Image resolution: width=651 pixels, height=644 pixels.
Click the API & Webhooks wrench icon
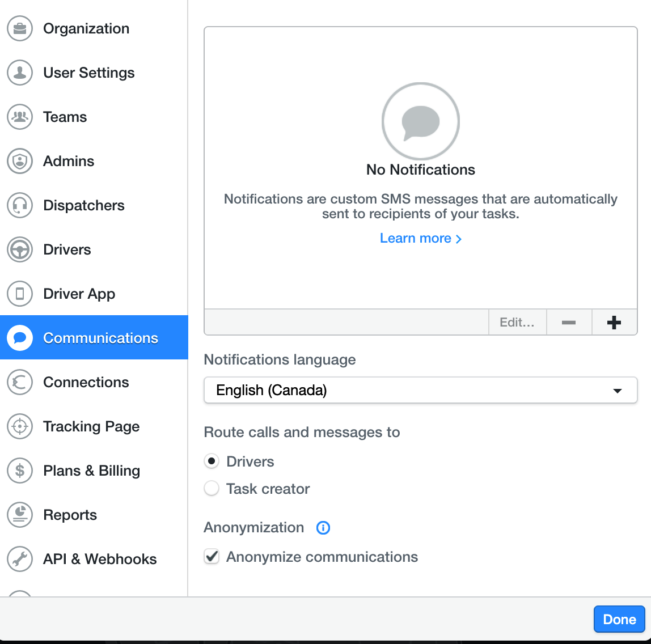(x=19, y=559)
